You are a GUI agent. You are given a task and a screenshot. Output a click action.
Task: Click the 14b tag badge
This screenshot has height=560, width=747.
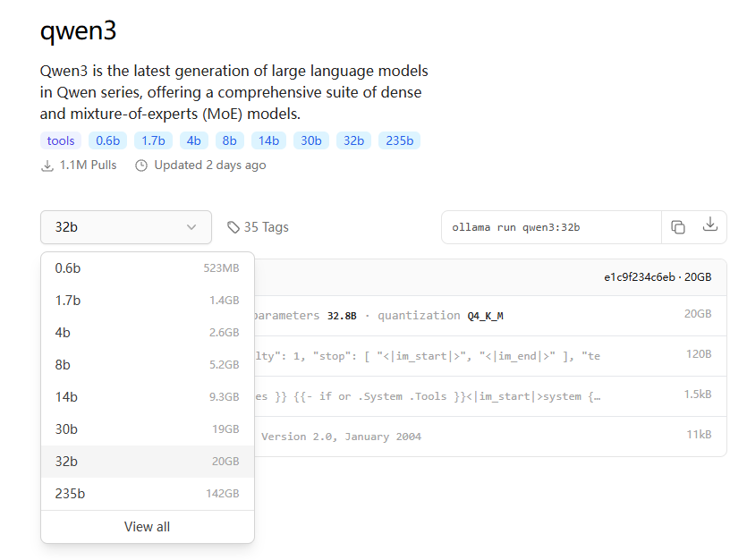(268, 141)
